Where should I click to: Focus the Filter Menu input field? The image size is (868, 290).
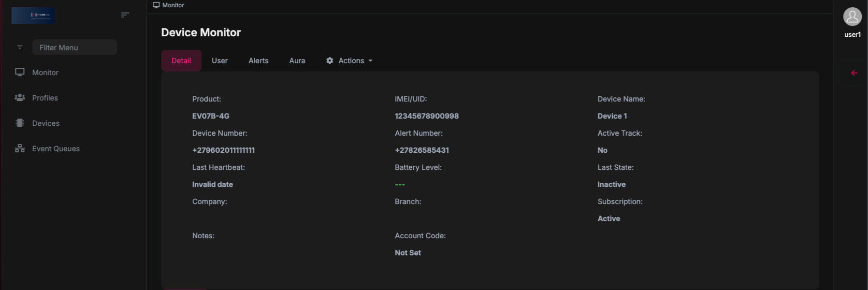(x=74, y=48)
